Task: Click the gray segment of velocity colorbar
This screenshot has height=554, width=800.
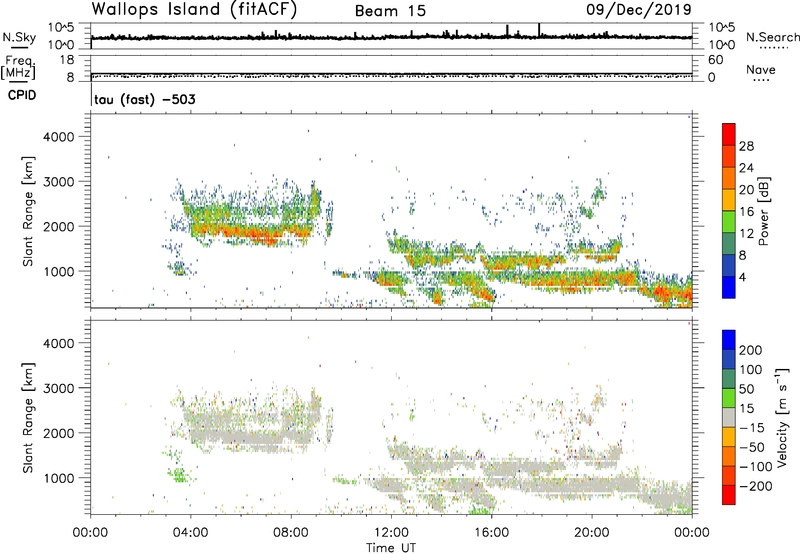Action: point(729,417)
